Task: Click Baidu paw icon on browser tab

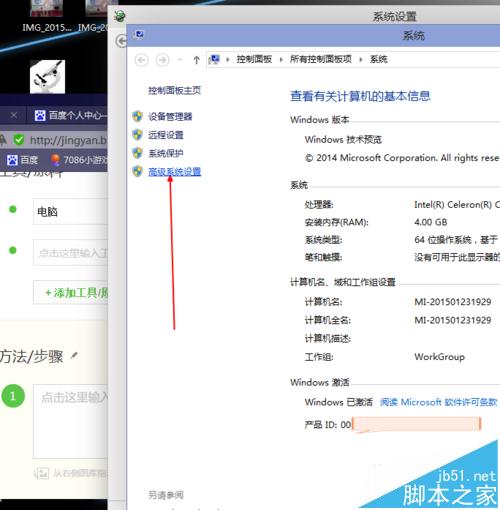Action: (x=40, y=115)
